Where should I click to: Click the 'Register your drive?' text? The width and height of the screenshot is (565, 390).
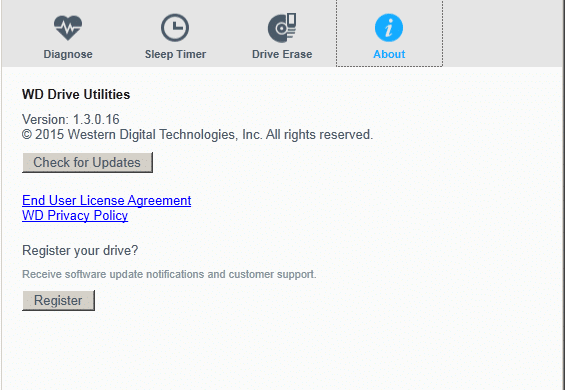click(x=80, y=250)
